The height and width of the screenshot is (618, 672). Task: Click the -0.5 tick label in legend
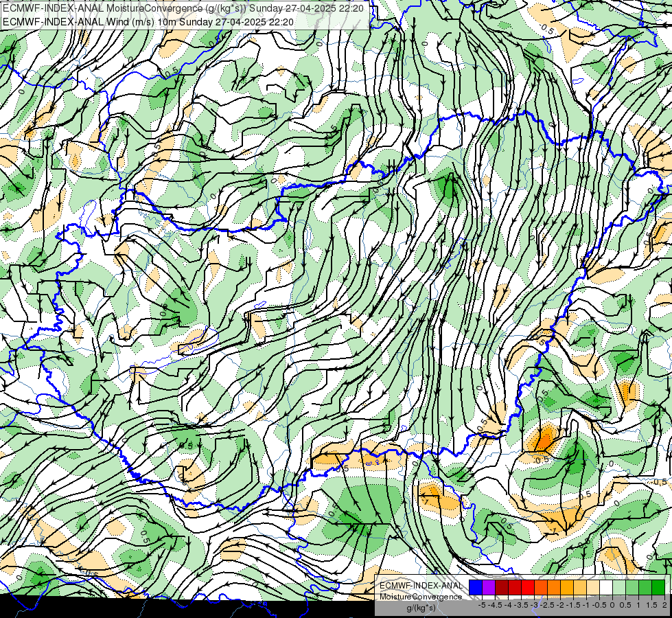(x=599, y=605)
